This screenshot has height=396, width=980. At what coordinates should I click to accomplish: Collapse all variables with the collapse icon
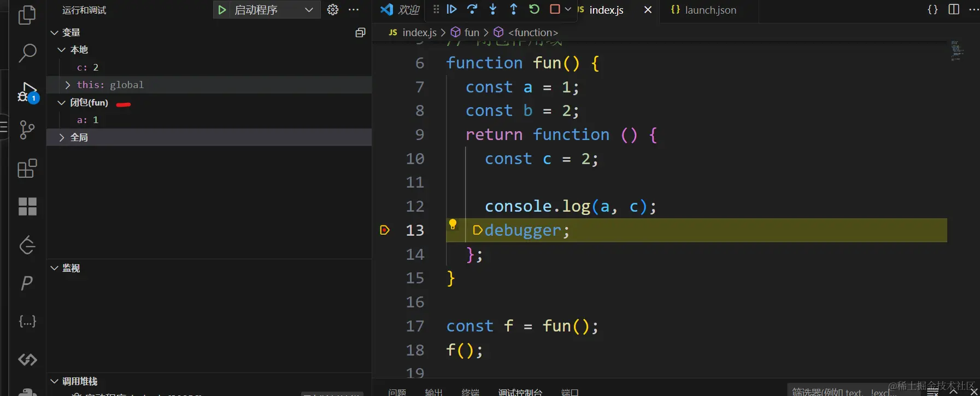click(x=360, y=33)
